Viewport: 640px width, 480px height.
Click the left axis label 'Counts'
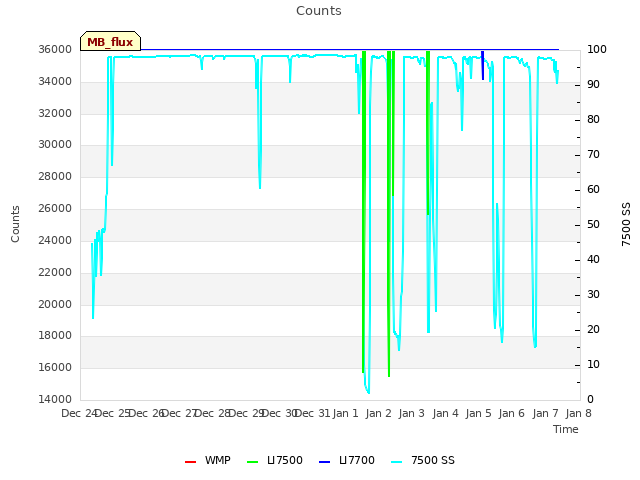click(15, 224)
